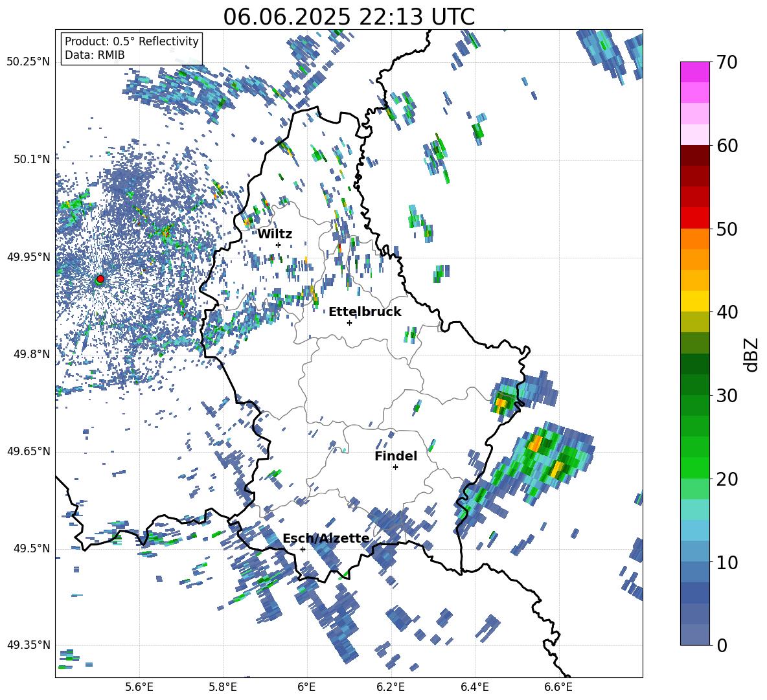The height and width of the screenshot is (700, 767).
Task: Click the colorbar tick label '60'
Action: click(x=727, y=146)
